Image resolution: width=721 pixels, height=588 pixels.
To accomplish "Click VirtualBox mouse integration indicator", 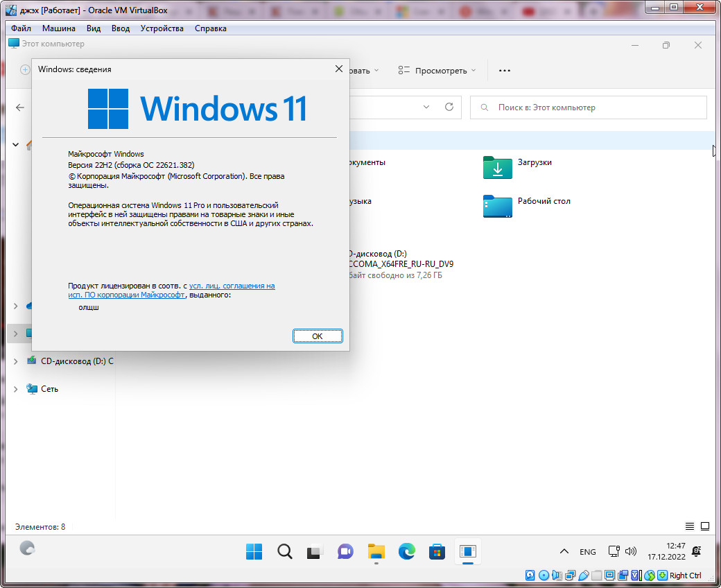I will pos(650,575).
